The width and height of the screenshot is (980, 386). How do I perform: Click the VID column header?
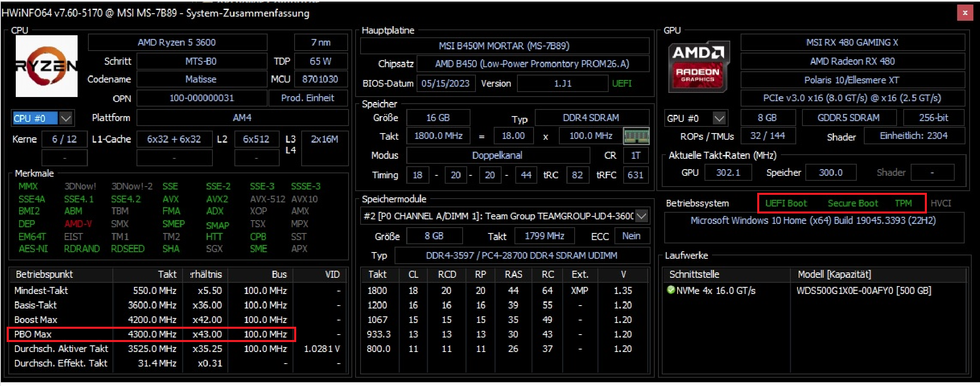pos(319,274)
